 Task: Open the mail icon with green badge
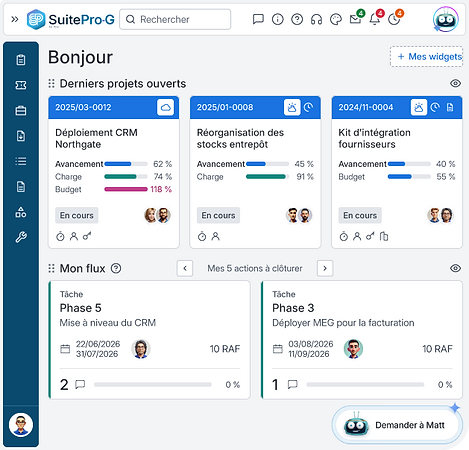[x=355, y=19]
